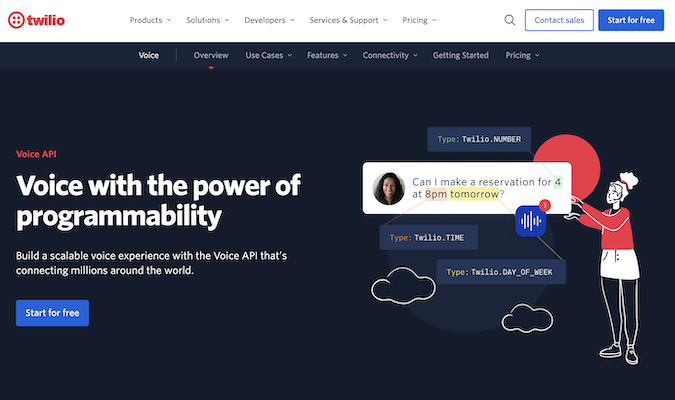Screen dimensions: 675x400
Task: Click the blue audio waveform icon
Action: (x=531, y=221)
